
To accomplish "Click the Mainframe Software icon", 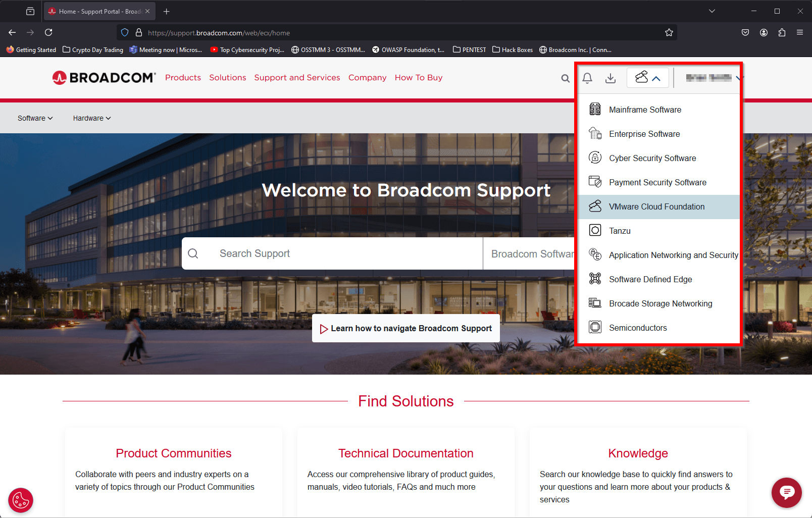I will (595, 110).
